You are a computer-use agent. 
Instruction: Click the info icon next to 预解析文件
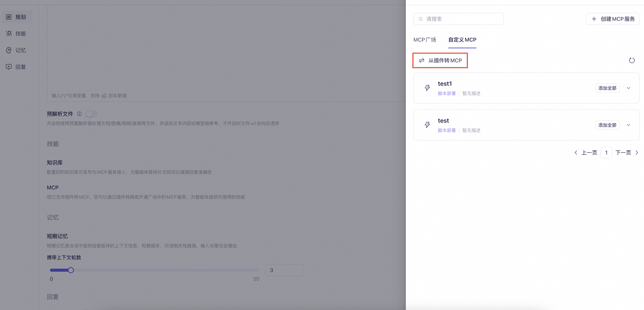point(79,114)
